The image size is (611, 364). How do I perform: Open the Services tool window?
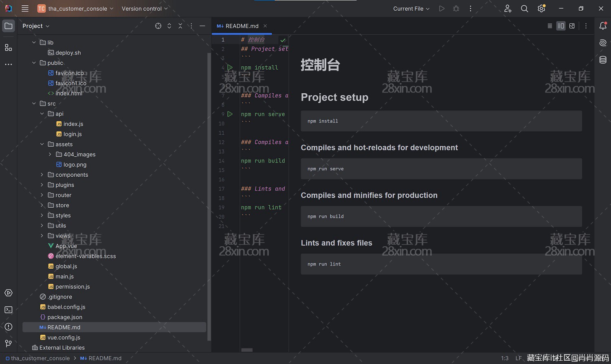tap(9, 293)
